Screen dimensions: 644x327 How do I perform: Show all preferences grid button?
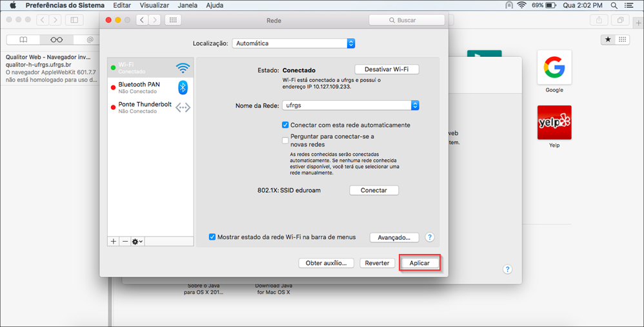click(173, 20)
